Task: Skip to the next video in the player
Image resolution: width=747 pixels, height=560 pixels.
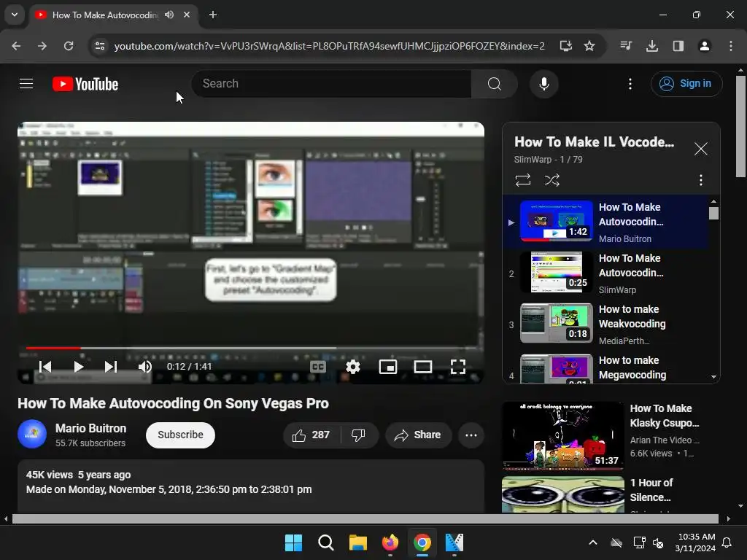Action: point(111,366)
